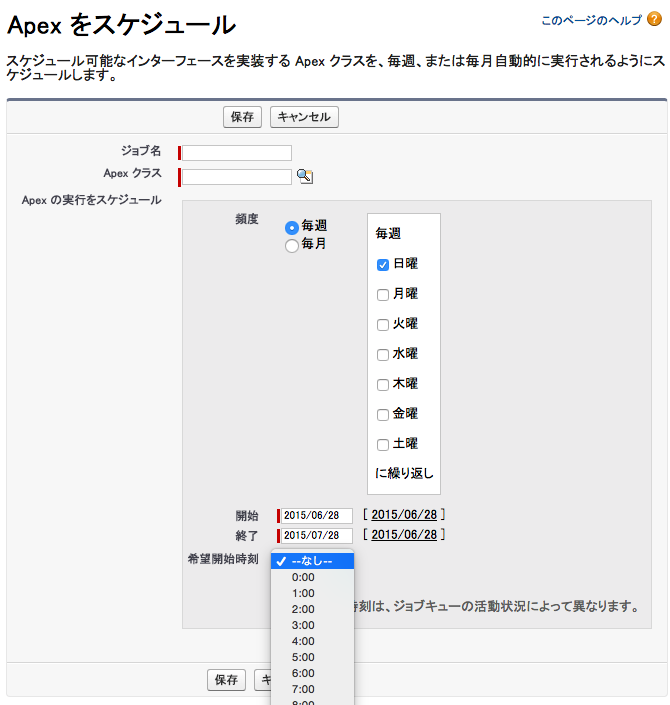This screenshot has width=670, height=705.
Task: Select the 毎週 frequency radio button
Action: 292,228
